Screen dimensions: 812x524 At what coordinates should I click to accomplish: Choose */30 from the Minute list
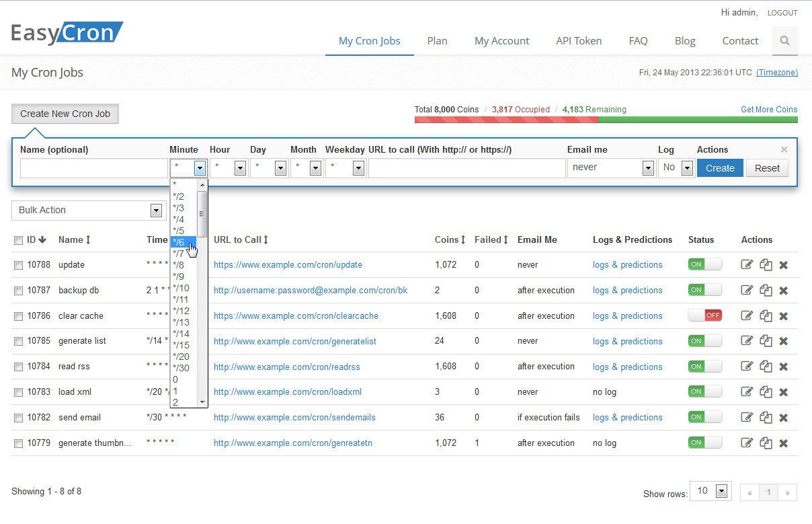tap(184, 368)
